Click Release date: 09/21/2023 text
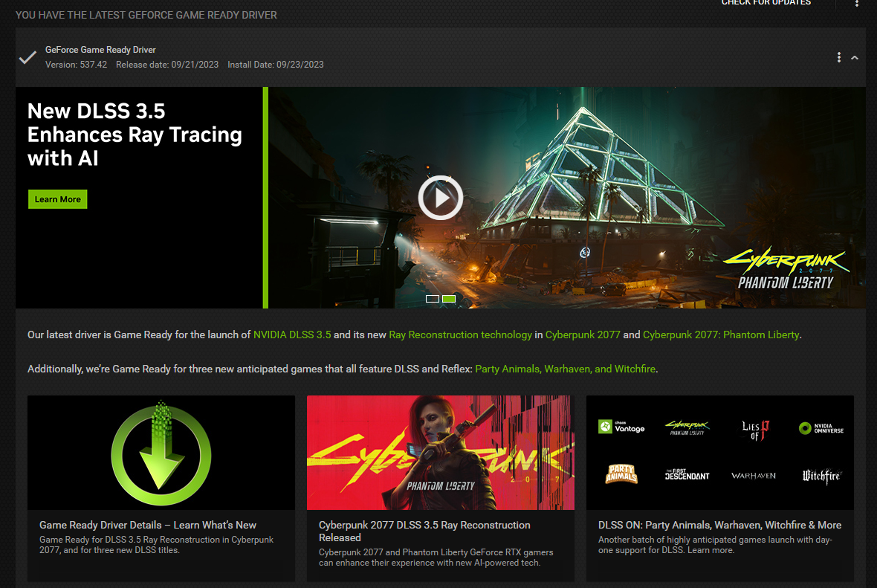Viewport: 877px width, 588px height. pos(167,65)
